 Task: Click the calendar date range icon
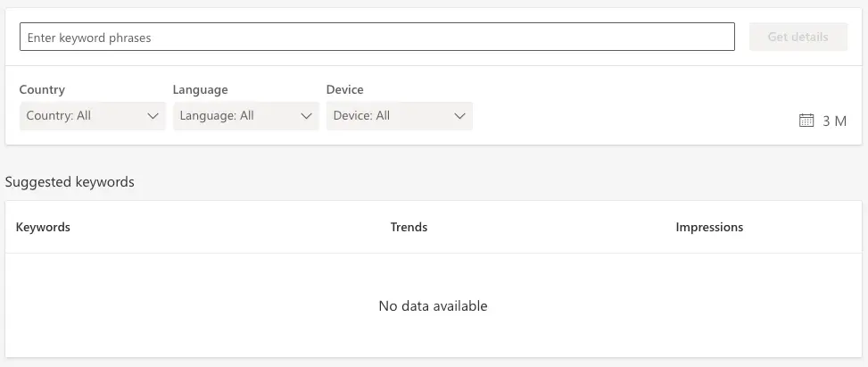pos(806,121)
